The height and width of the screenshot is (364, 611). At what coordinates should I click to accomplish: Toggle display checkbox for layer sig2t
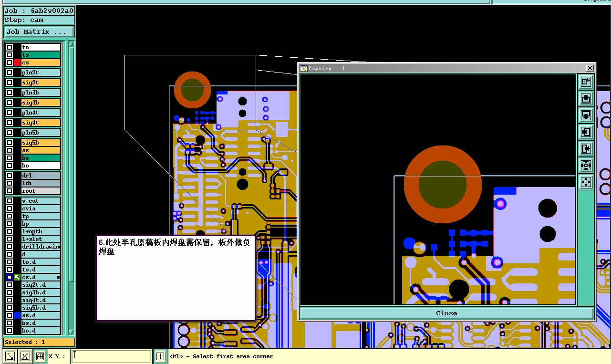point(10,83)
